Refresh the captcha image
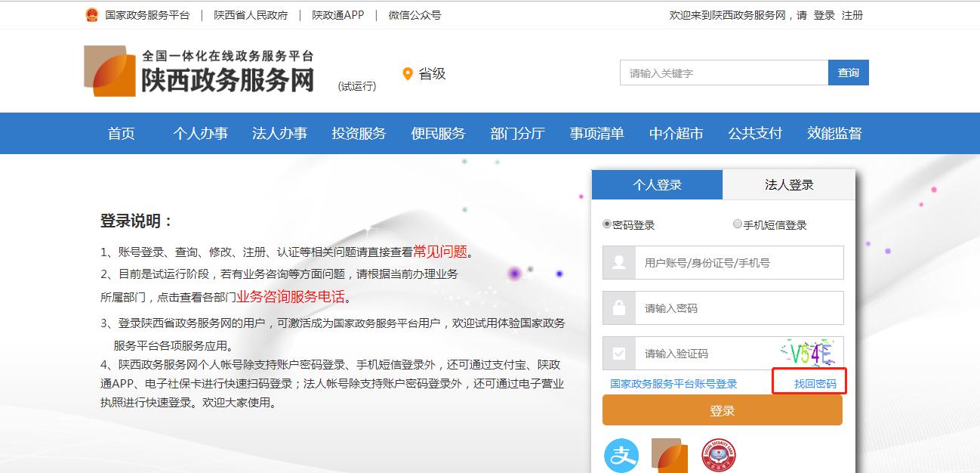This screenshot has height=473, width=980. 810,353
